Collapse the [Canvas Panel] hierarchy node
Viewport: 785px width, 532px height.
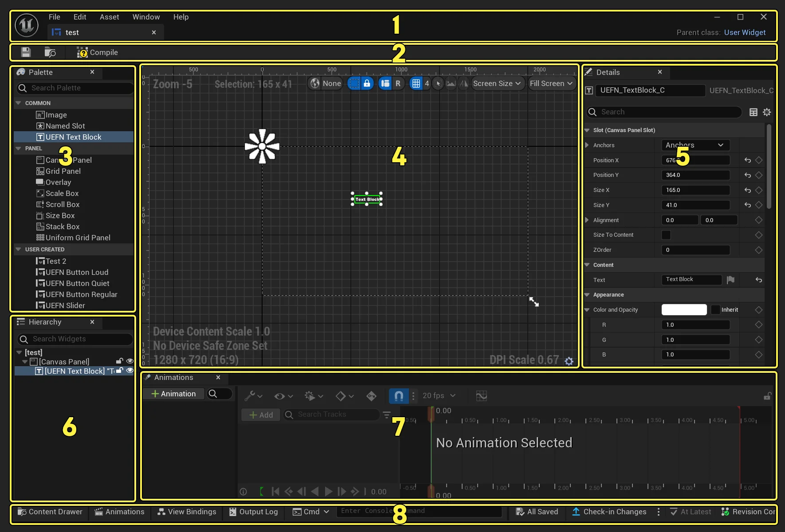coord(25,362)
